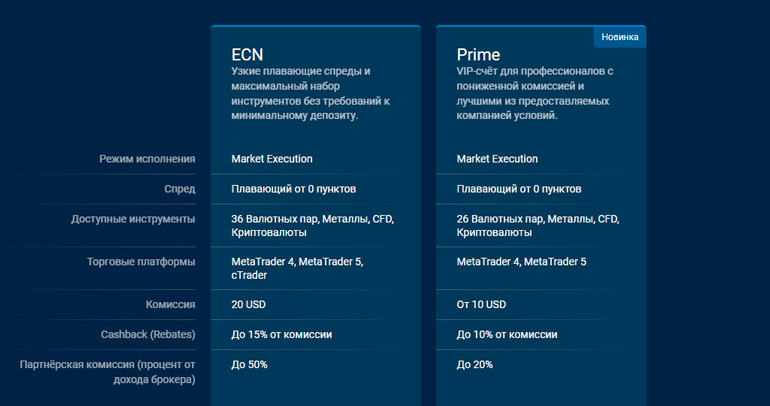Select the Спред row label

tap(180, 189)
